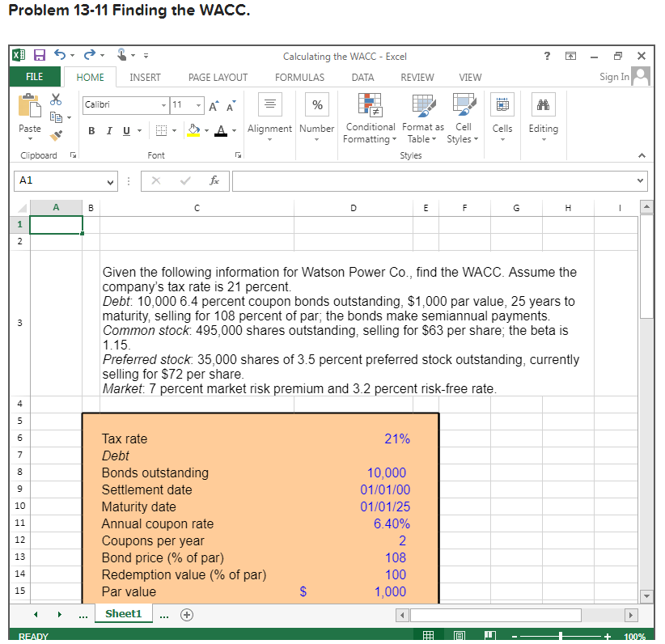
Task: Switch to the Data ribbon tab
Action: click(x=362, y=77)
